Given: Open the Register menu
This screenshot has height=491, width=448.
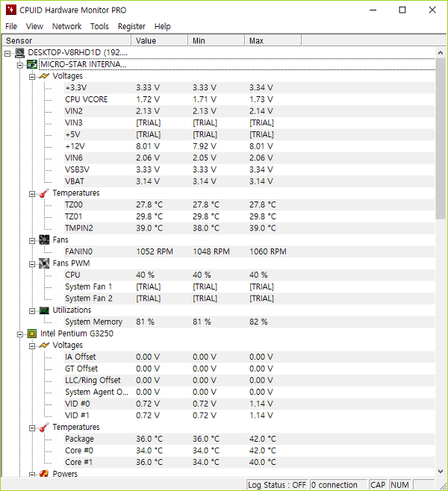Looking at the screenshot, I should click(x=131, y=26).
